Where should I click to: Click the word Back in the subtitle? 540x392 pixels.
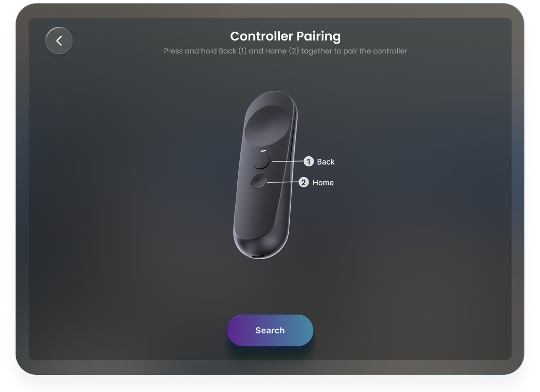(x=227, y=51)
